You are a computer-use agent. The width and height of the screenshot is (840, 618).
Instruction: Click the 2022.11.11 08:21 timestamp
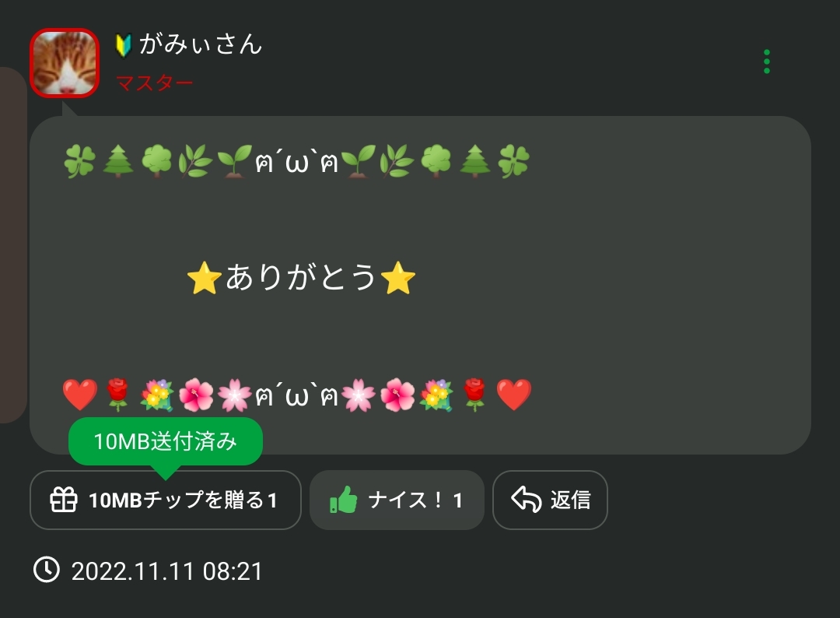coord(166,571)
